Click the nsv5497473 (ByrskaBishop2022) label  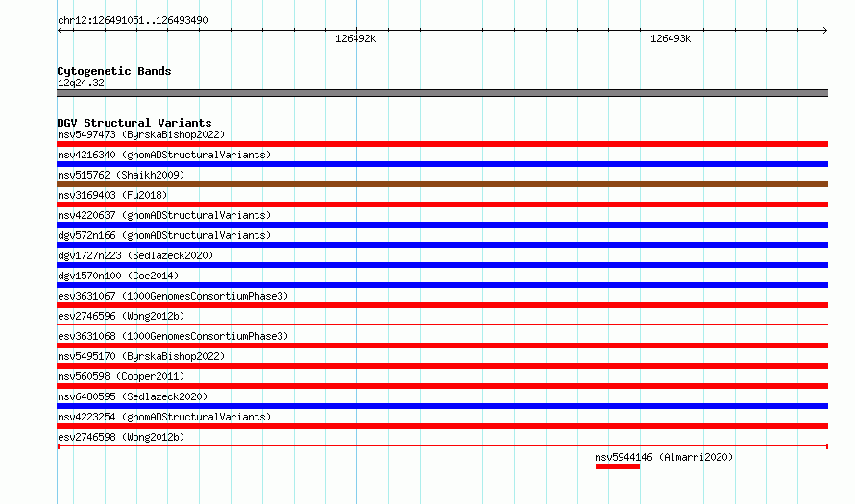[141, 134]
